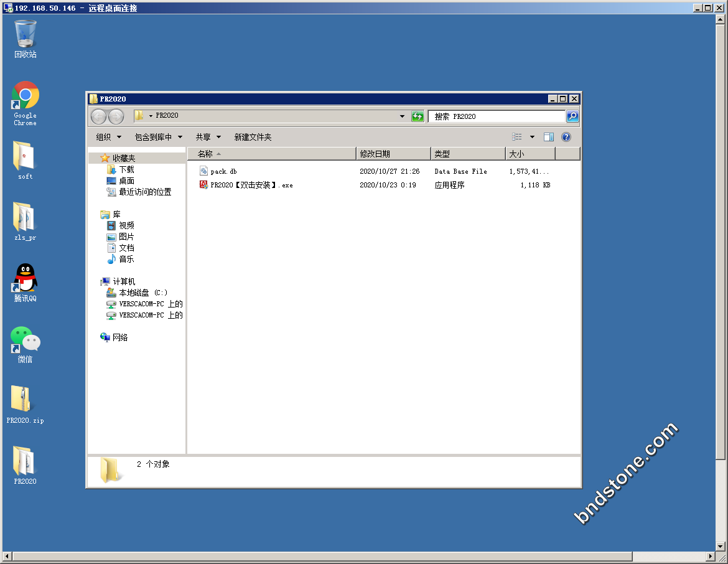Viewport: 728px width, 564px height.
Task: Select the 腾讯QQ desktop icon
Action: tap(26, 280)
